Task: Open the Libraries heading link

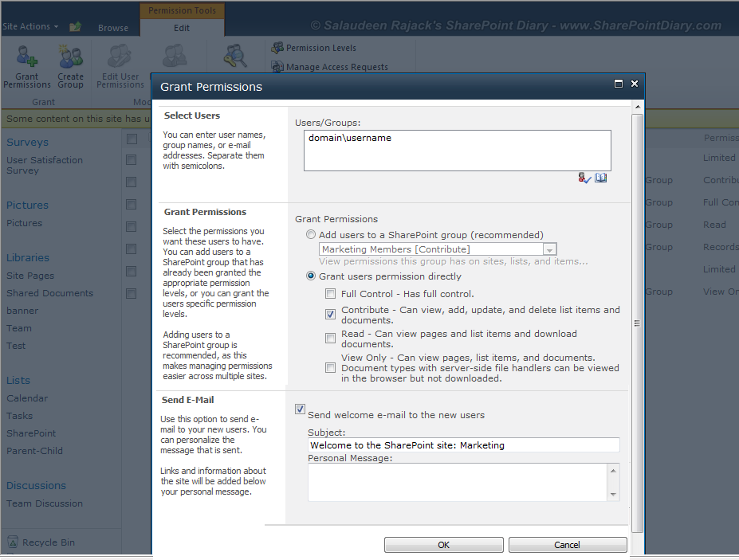Action: [x=28, y=257]
